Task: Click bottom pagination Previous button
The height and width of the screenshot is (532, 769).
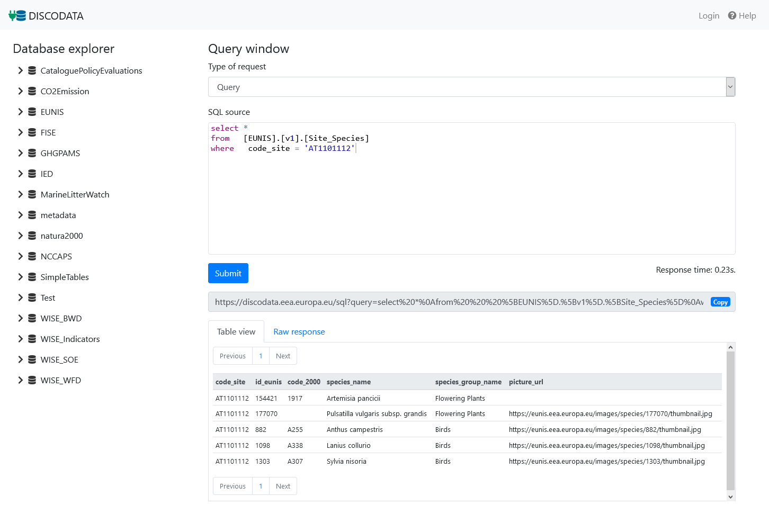Action: [233, 486]
